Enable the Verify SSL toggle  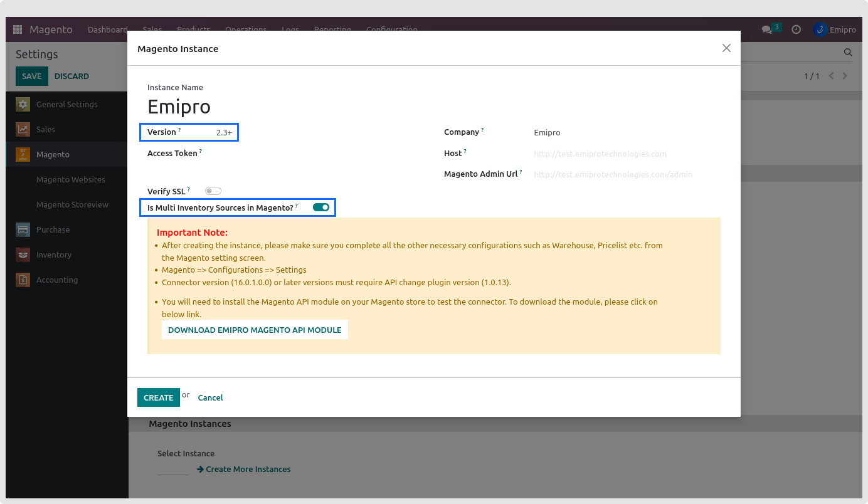(x=213, y=191)
